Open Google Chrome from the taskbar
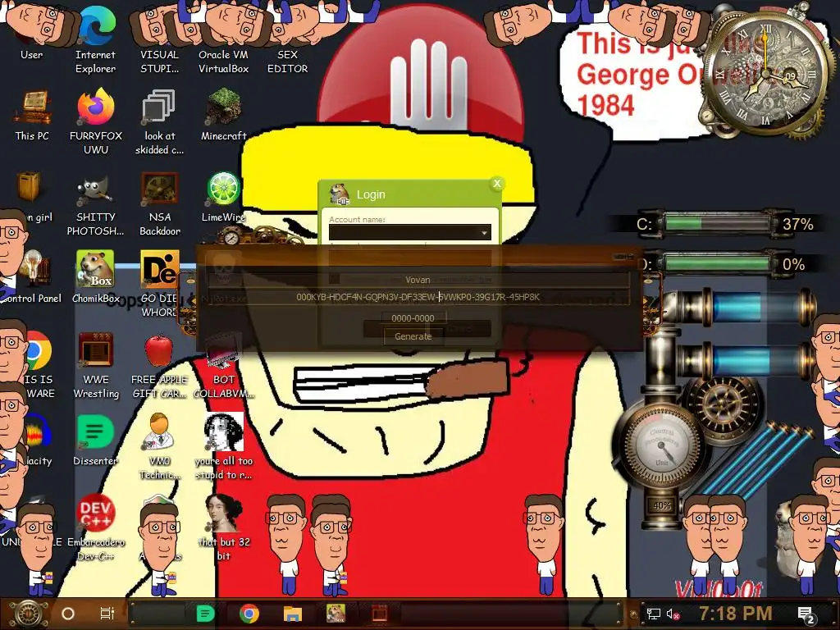The image size is (840, 630). [249, 614]
